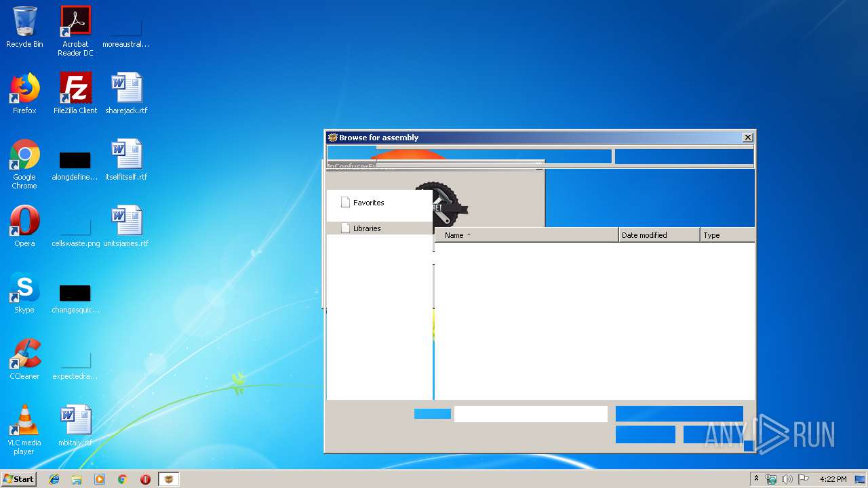Viewport: 868px width, 488px height.
Task: Open Windows Explorer folder in taskbar
Action: click(77, 479)
